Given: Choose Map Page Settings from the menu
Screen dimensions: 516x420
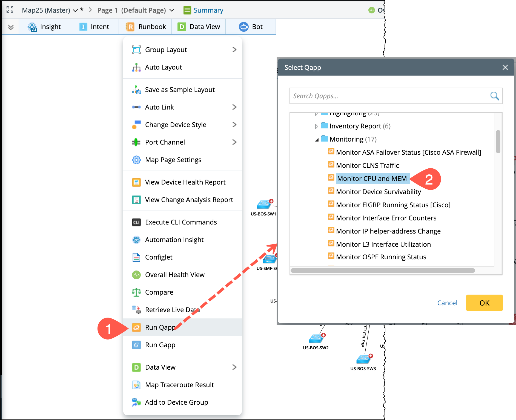Looking at the screenshot, I should pos(182,160).
